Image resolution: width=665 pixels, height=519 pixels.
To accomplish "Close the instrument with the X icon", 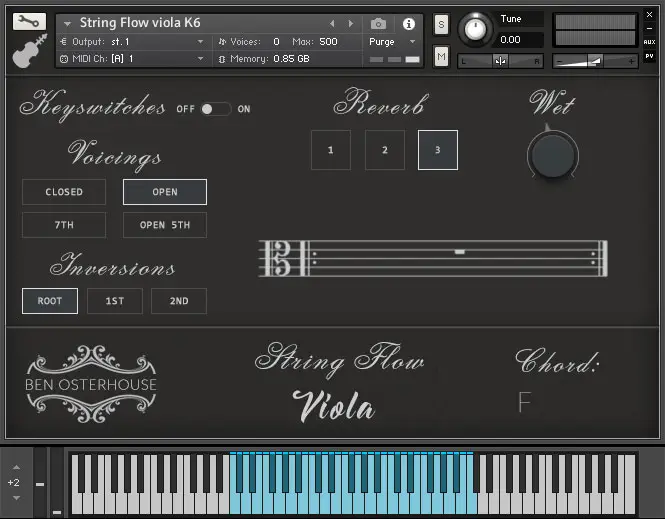I will coord(649,14).
